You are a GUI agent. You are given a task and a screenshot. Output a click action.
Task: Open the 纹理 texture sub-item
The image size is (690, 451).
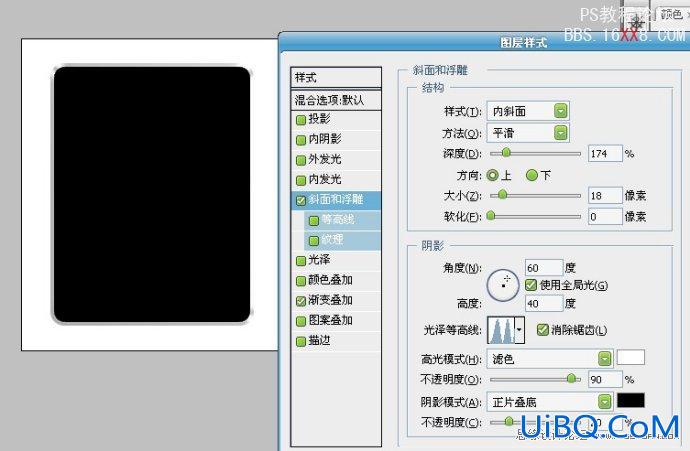[x=342, y=240]
